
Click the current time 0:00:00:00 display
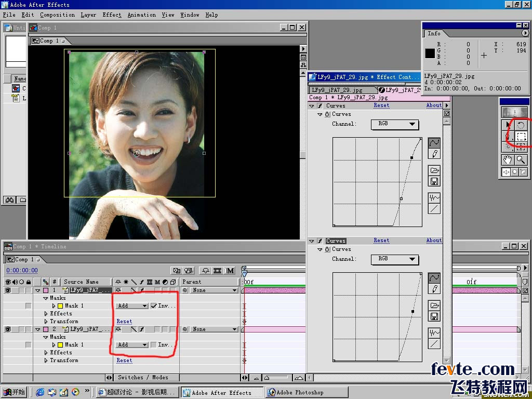pos(22,270)
